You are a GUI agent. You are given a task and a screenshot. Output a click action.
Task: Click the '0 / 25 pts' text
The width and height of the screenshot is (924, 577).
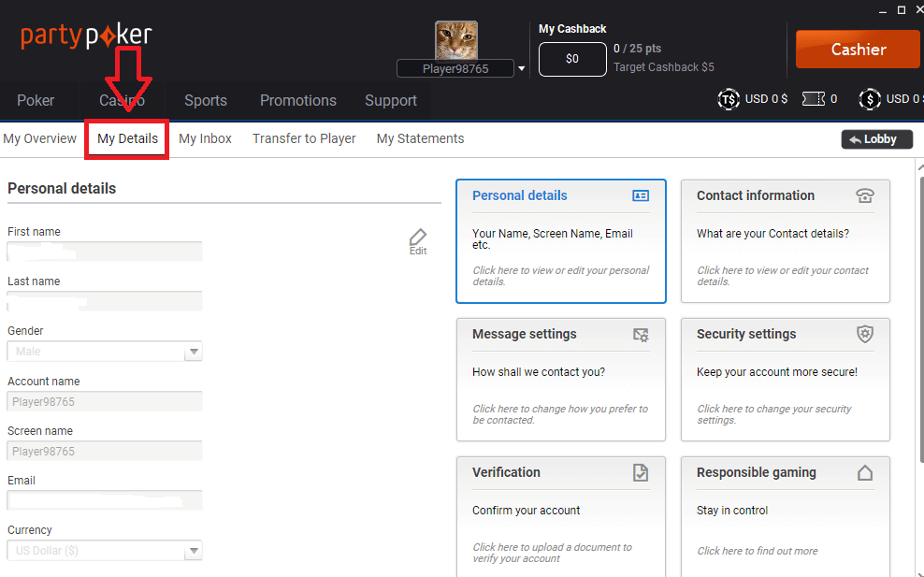click(637, 49)
